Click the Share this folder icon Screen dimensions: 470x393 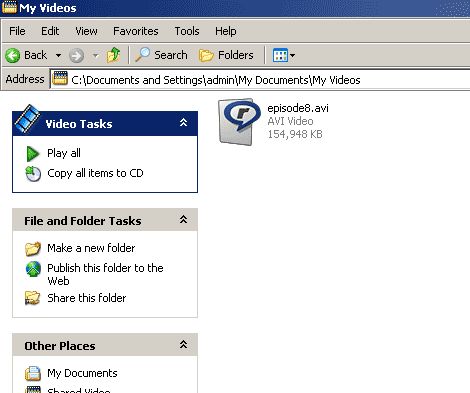click(33, 298)
